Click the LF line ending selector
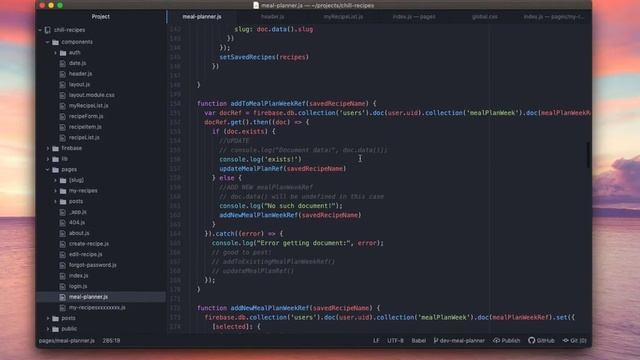Image resolution: width=640 pixels, height=360 pixels. point(376,340)
